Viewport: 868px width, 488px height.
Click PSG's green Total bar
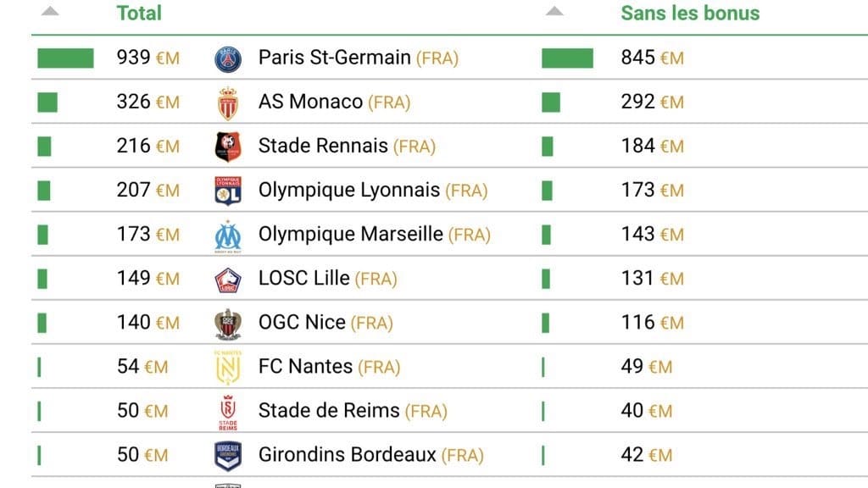click(x=65, y=58)
